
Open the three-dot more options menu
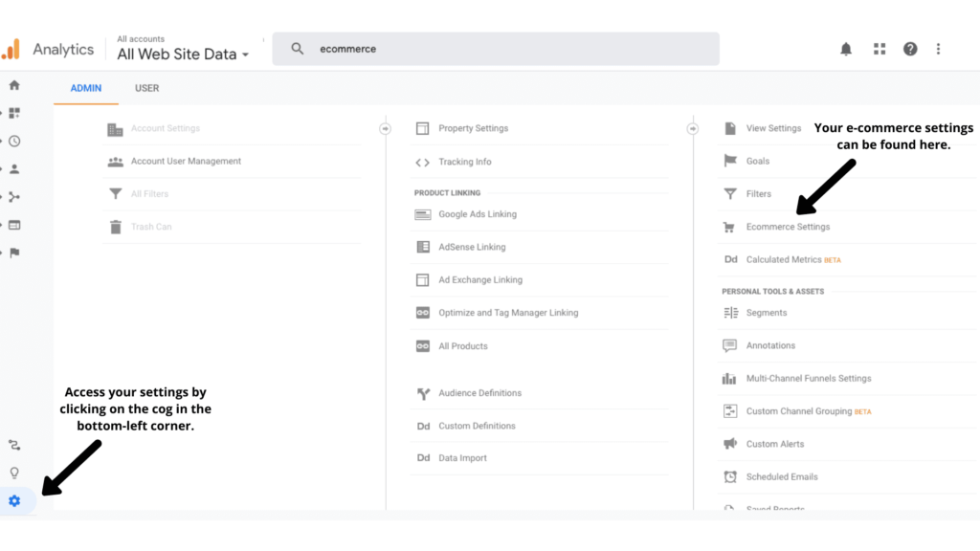coord(938,49)
